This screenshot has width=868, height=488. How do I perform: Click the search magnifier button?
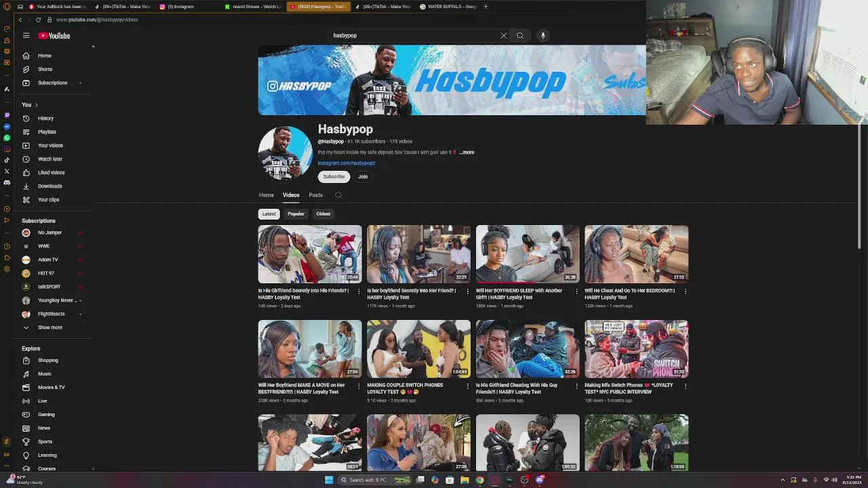pyautogui.click(x=520, y=35)
